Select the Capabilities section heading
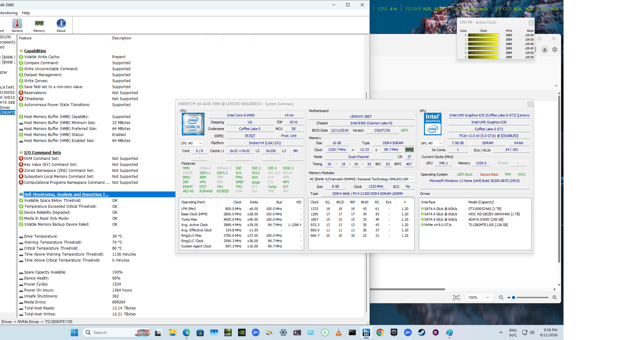Image resolution: width=644 pixels, height=340 pixels. 35,51
